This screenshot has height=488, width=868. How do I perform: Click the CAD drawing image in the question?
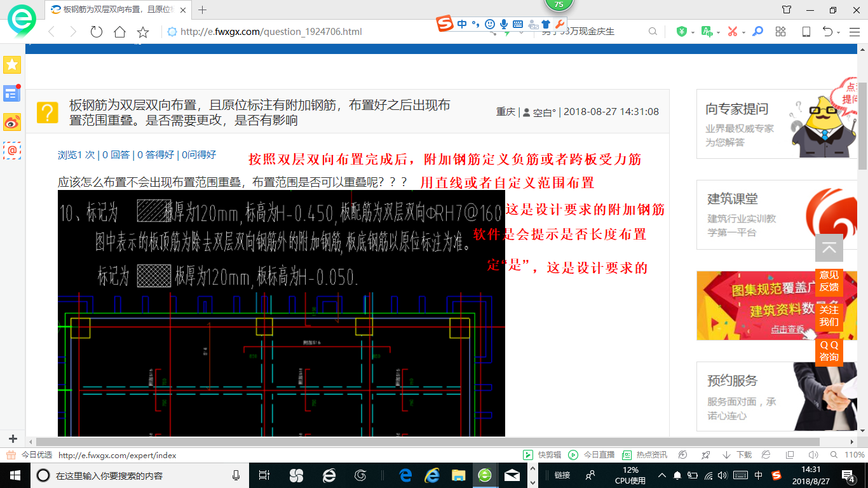point(281,313)
